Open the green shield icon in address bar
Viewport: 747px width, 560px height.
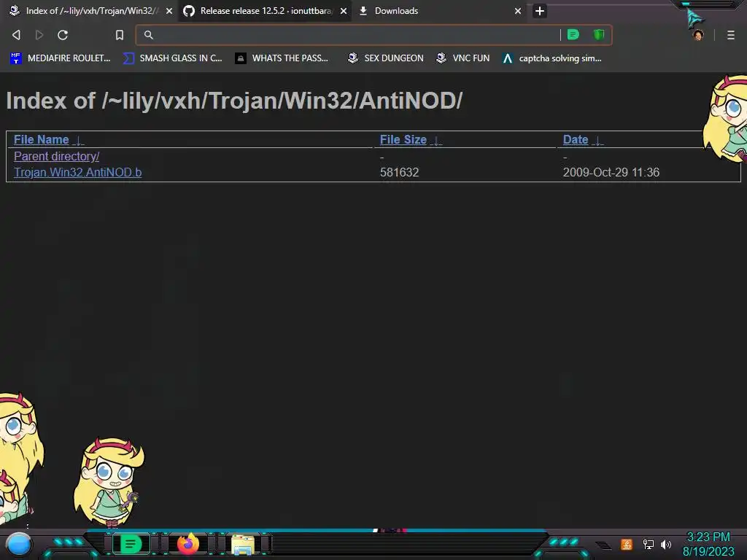599,35
